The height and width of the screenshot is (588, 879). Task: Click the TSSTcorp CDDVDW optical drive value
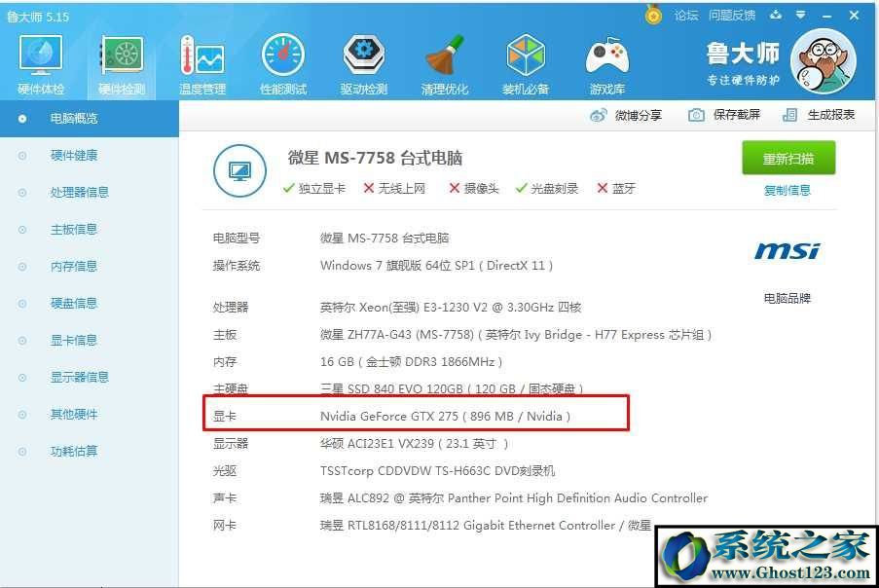(438, 471)
